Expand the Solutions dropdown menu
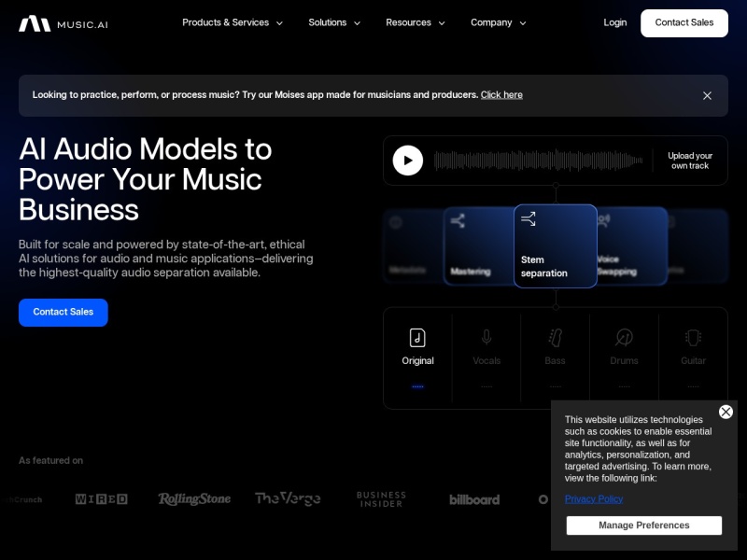This screenshot has height=560, width=747. 334,22
